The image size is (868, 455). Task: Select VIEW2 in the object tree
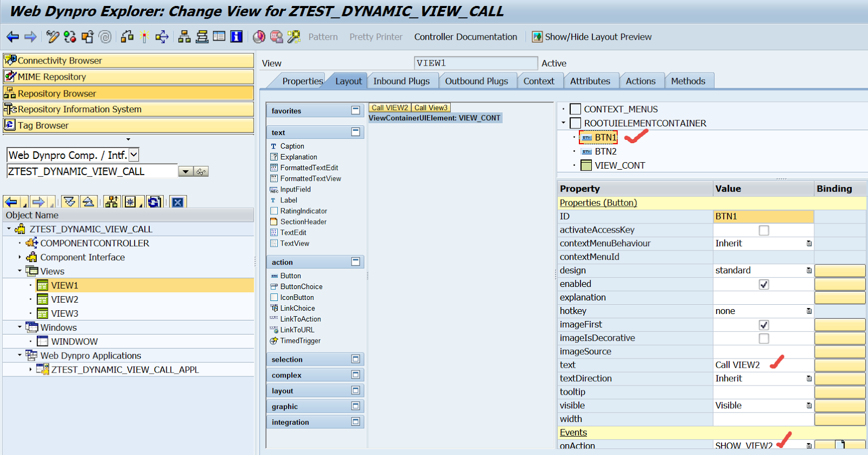coord(65,299)
